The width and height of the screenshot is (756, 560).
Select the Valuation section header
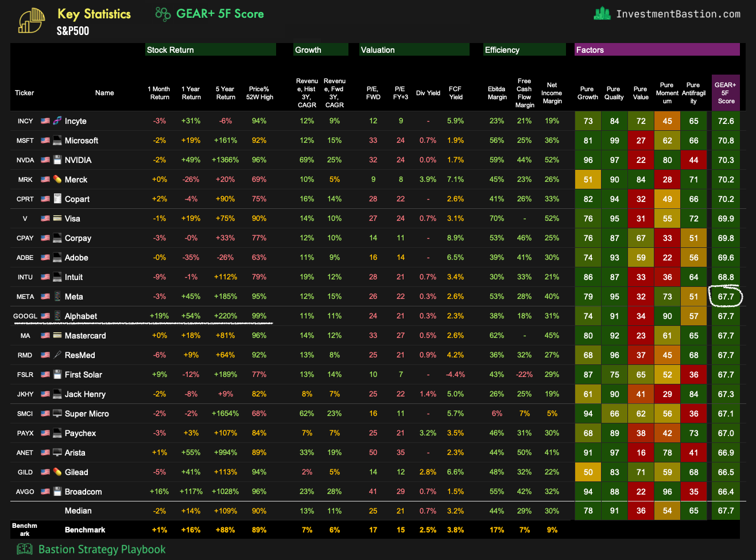point(414,50)
